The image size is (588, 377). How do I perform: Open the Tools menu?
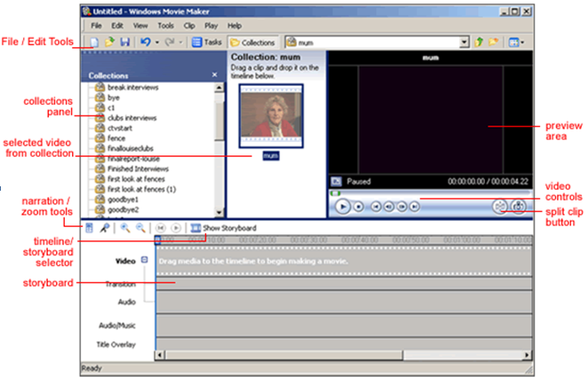point(165,26)
